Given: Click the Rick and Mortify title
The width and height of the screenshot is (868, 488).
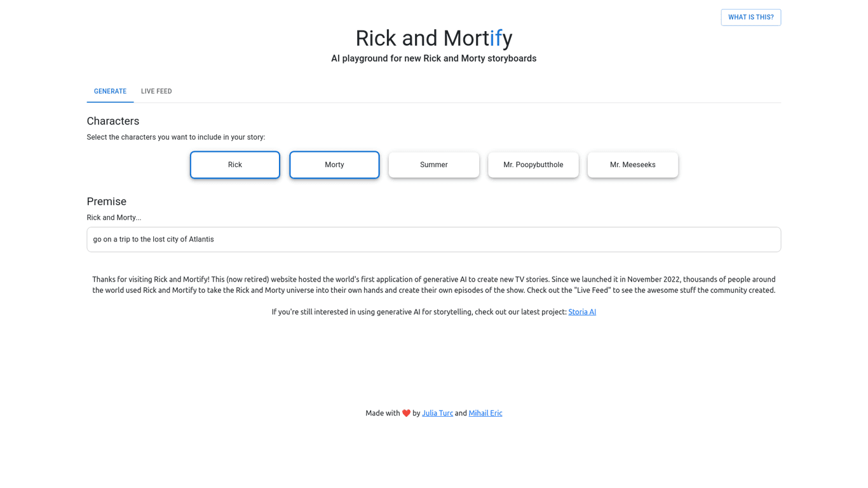Looking at the screenshot, I should [433, 38].
